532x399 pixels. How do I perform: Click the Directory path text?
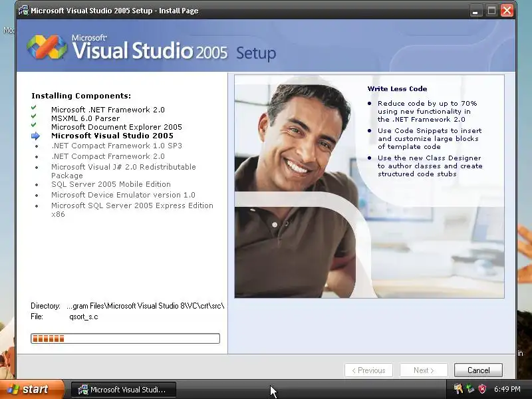click(x=146, y=306)
